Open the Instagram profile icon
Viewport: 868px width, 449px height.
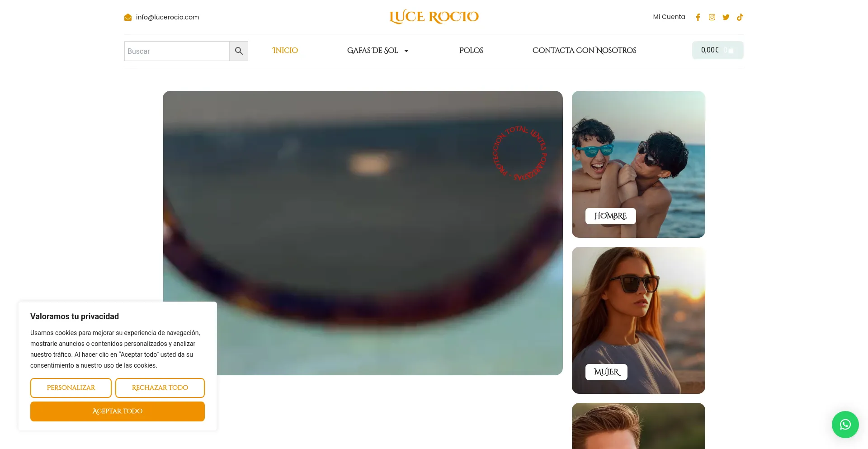click(712, 17)
